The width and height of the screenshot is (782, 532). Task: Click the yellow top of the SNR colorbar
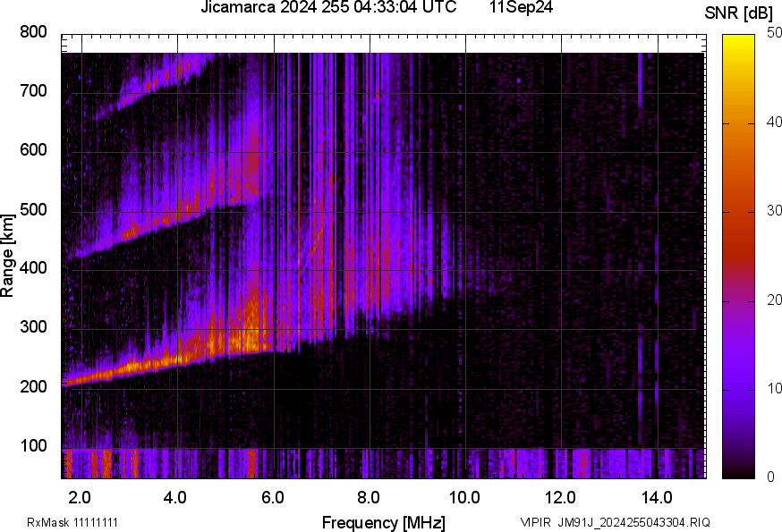tap(738, 40)
